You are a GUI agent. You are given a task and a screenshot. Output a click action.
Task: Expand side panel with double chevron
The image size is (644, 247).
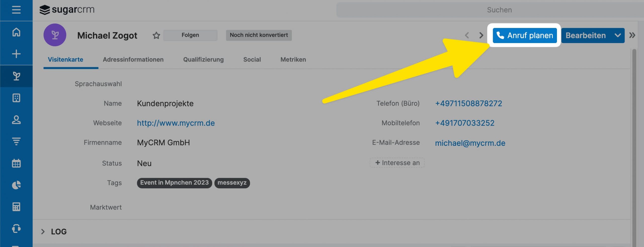tap(632, 35)
